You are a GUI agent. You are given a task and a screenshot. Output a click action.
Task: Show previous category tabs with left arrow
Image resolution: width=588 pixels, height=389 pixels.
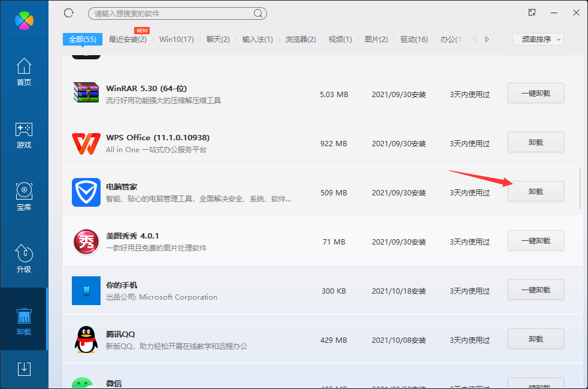click(474, 40)
